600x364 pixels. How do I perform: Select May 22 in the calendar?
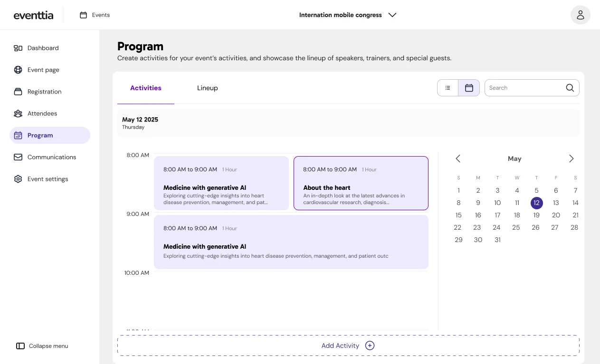tap(457, 227)
